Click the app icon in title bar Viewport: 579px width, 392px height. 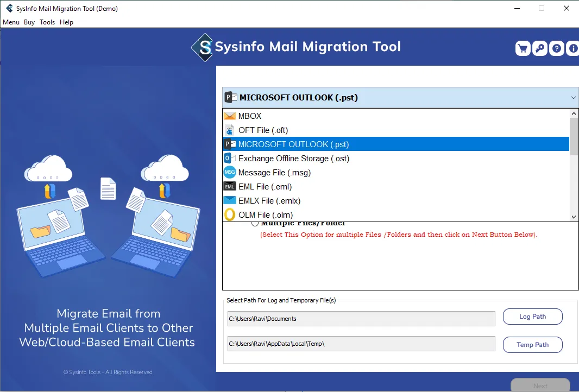coord(9,8)
